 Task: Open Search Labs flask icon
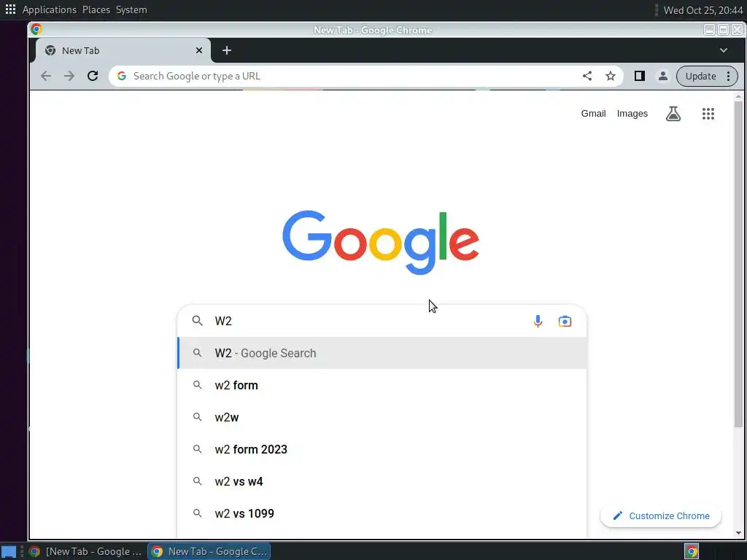[673, 113]
